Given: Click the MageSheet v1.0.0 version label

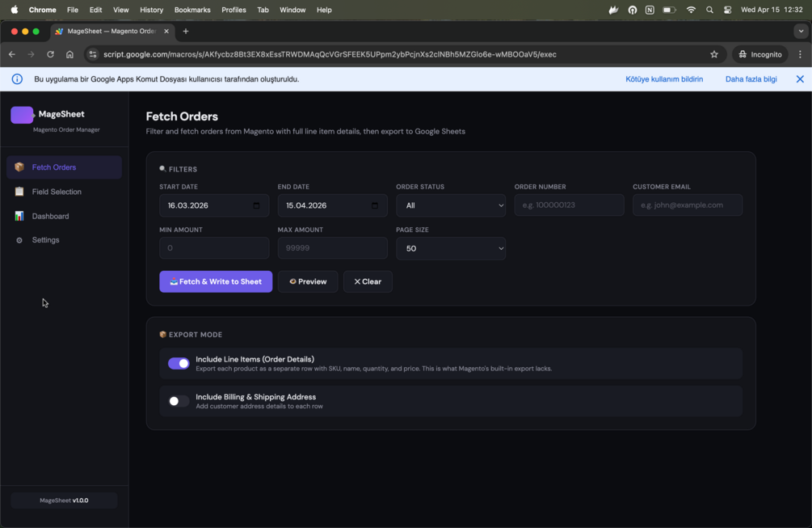Looking at the screenshot, I should (64, 501).
